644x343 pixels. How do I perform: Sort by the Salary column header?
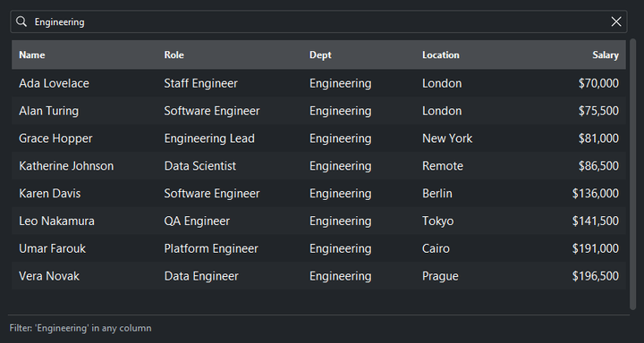(x=606, y=55)
